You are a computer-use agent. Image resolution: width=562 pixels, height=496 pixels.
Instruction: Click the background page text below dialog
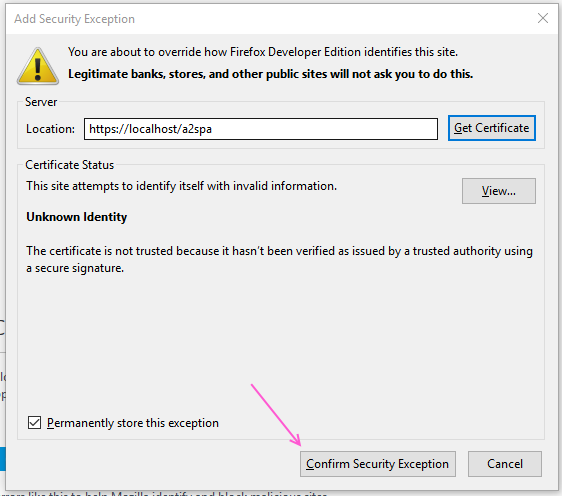[164, 494]
